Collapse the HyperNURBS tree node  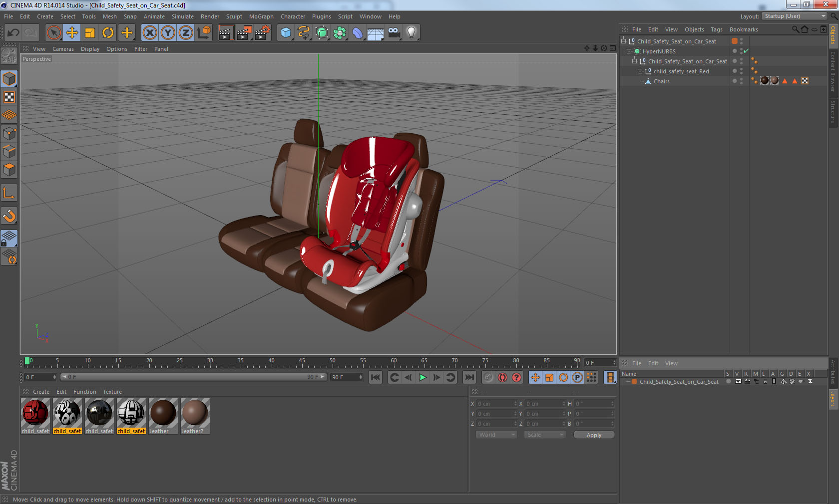coord(629,51)
